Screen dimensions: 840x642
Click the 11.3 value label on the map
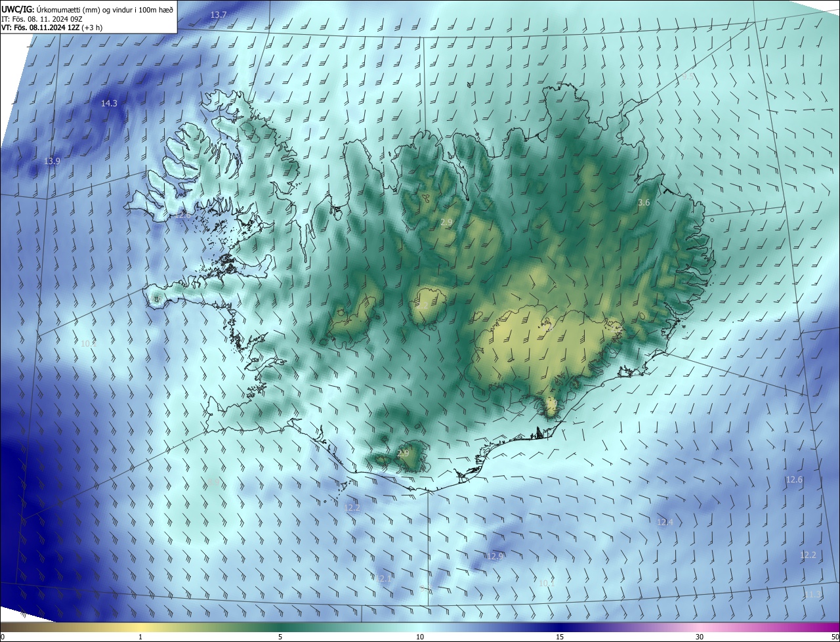click(812, 595)
